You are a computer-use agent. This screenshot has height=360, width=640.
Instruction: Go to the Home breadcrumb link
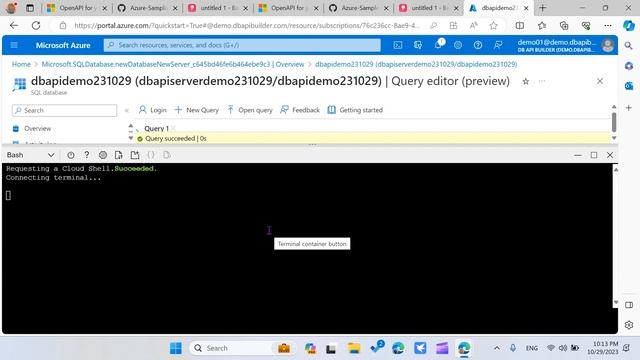(x=21, y=64)
